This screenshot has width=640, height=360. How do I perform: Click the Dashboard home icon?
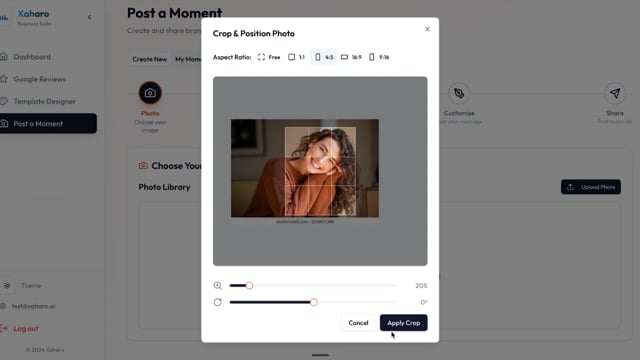4,56
